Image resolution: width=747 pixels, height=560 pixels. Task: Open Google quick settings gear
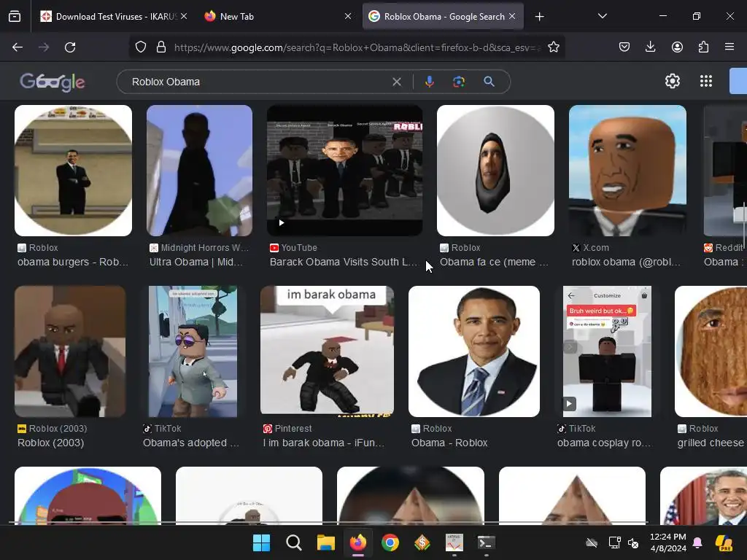(672, 81)
